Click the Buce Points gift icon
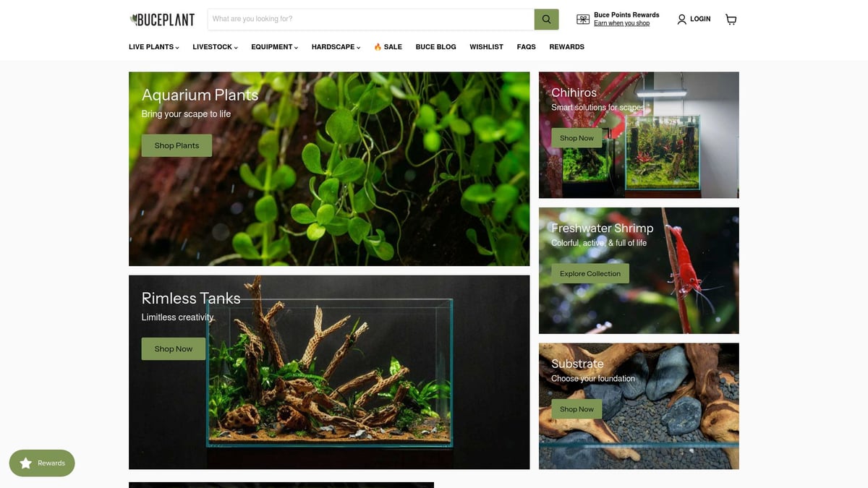This screenshot has height=488, width=868. (583, 20)
